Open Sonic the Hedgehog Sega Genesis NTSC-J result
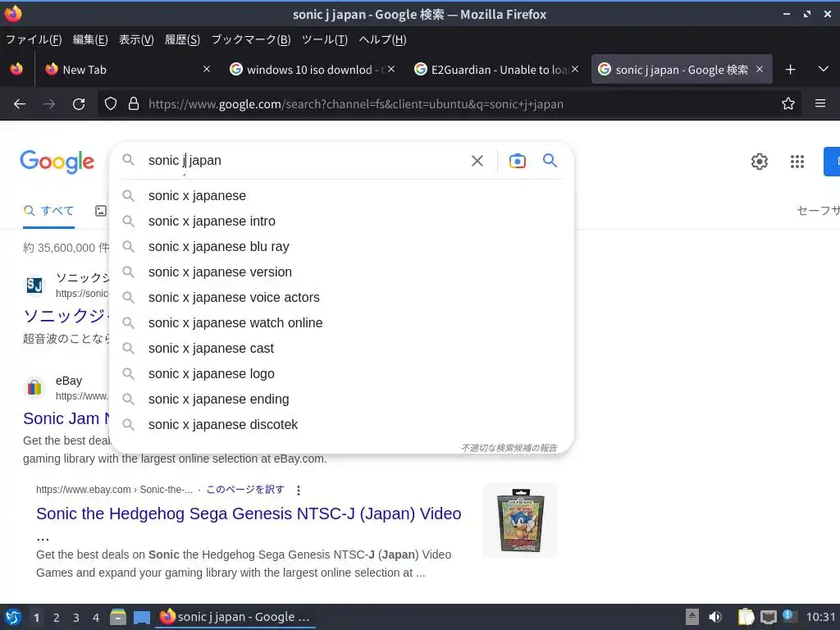Screen dimensions: 840x630 (249, 514)
